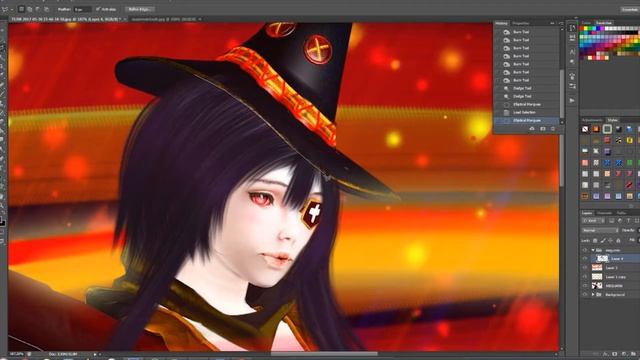Switch to the Properties panel tab

point(521,23)
